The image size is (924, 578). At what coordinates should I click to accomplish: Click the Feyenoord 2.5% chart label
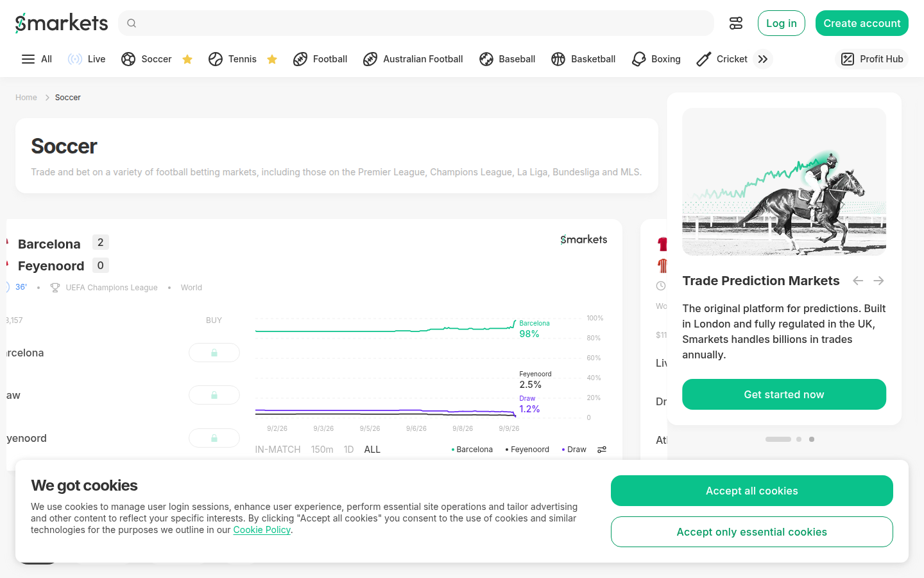coord(535,380)
